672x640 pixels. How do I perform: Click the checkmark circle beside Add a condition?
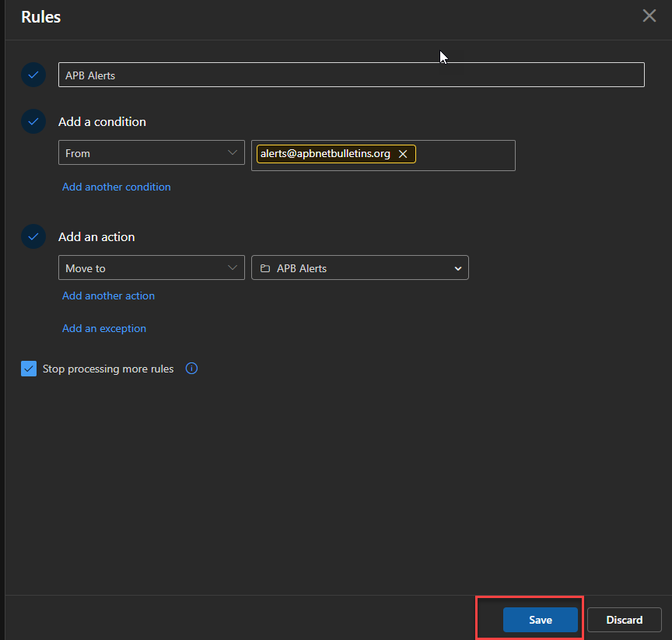[33, 121]
